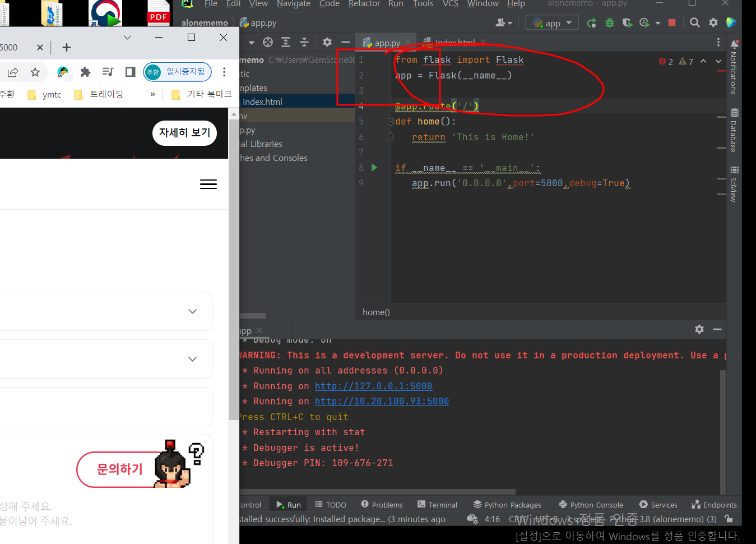Rerun the app configuration in PyCharm
The width and height of the screenshot is (756, 544).
[591, 23]
